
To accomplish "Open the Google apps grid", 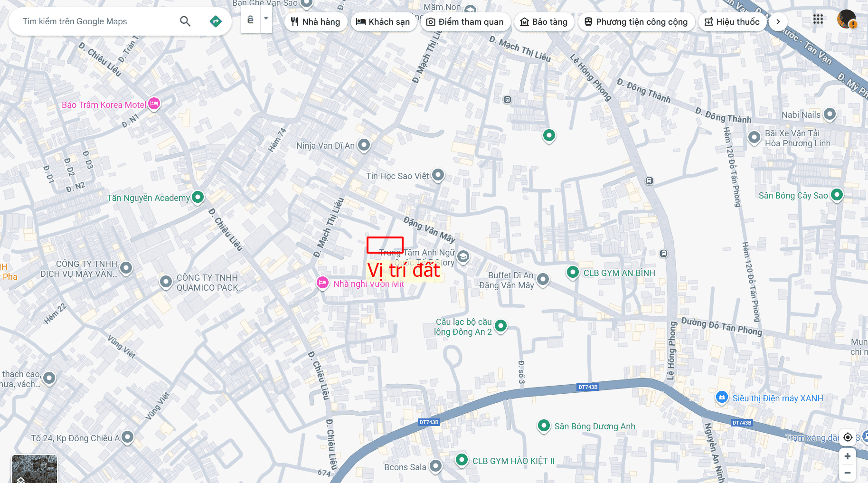I will [x=818, y=19].
